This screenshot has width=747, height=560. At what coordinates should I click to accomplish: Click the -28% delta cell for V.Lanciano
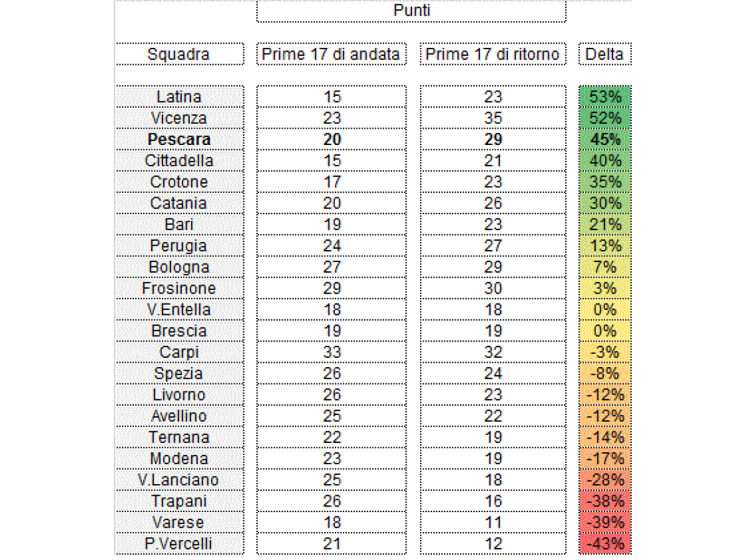pos(604,480)
